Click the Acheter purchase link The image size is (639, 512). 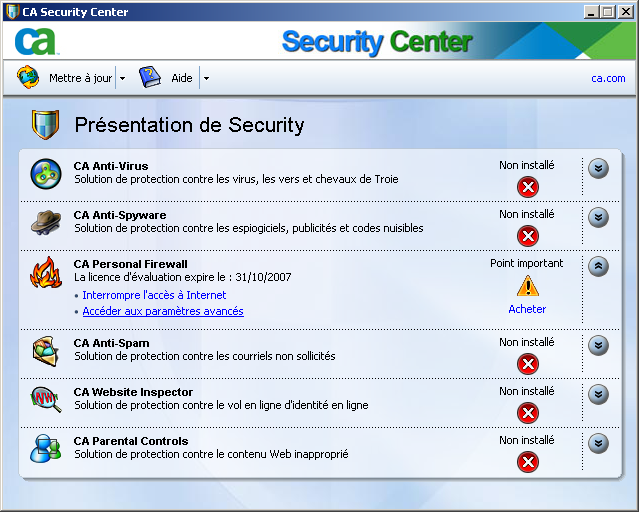click(x=527, y=309)
